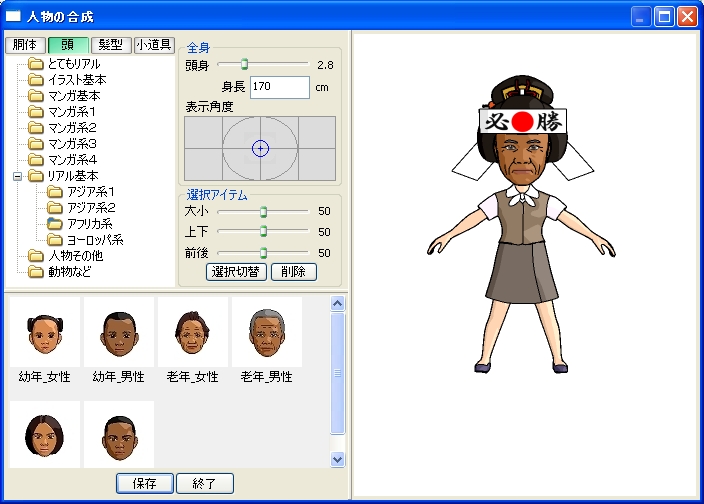
Task: Click the thumbnail list scroll up arrow
Action: 338,304
